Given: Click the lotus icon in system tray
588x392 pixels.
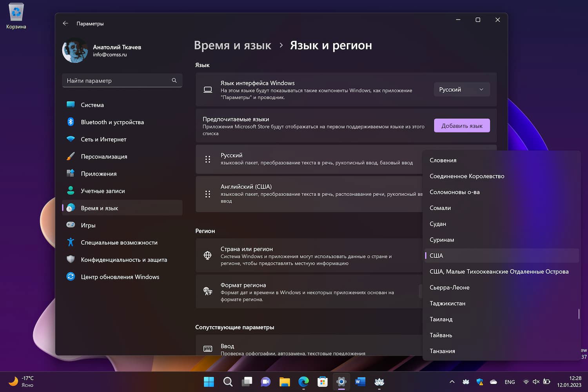Looking at the screenshot, I should coord(466,381).
